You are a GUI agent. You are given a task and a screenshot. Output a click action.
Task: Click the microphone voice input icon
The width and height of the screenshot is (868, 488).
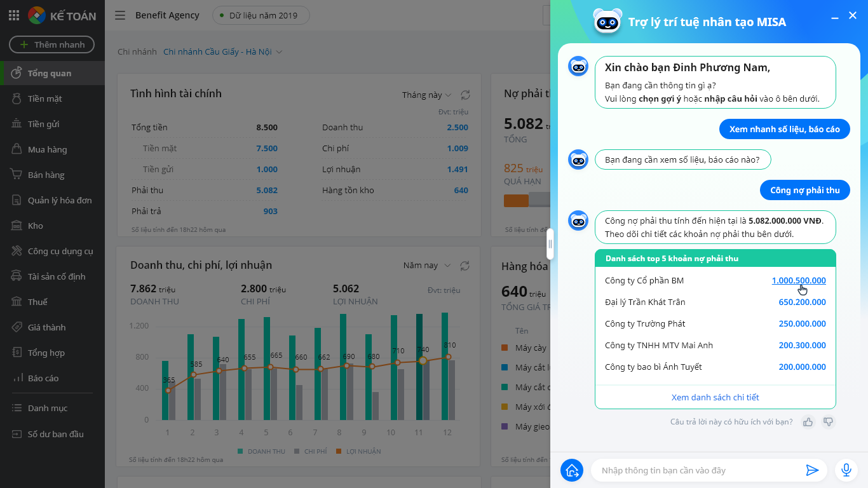[x=846, y=470]
